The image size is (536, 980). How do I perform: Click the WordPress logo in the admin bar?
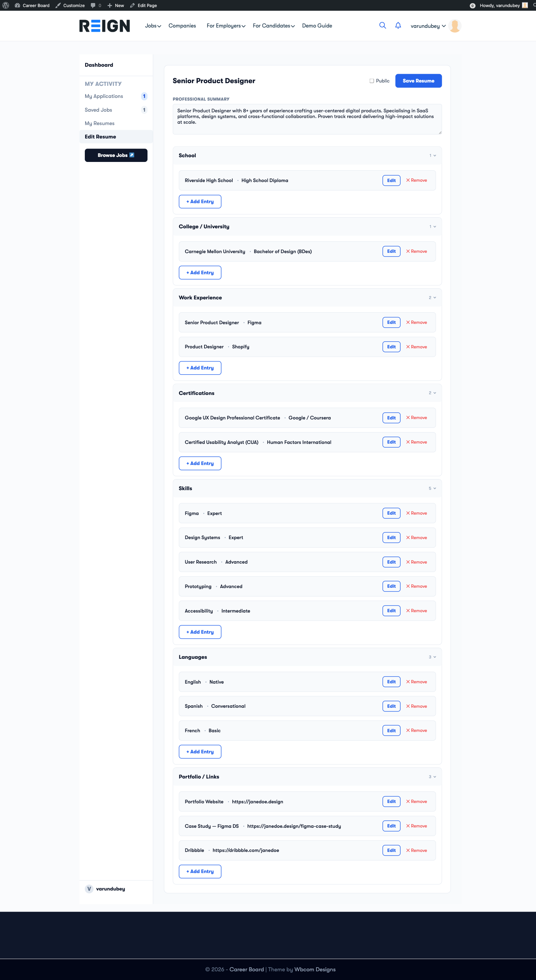[5, 5]
